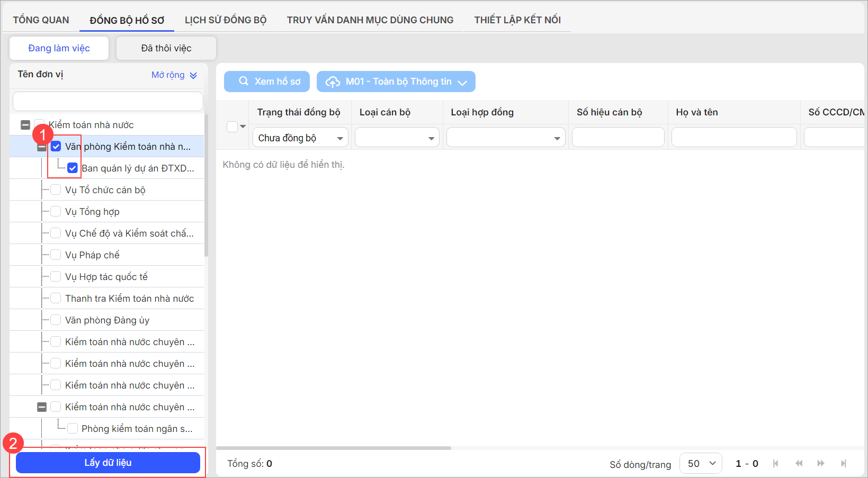Switch to the LỊCH SỬ ĐỒNG BỘ tab
The width and height of the screenshot is (868, 478).
225,20
